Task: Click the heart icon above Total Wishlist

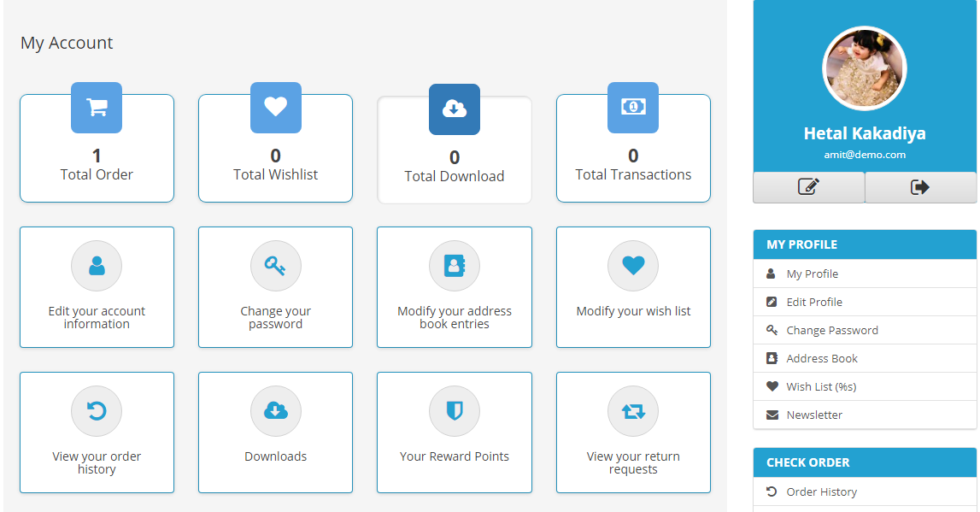Action: click(276, 108)
